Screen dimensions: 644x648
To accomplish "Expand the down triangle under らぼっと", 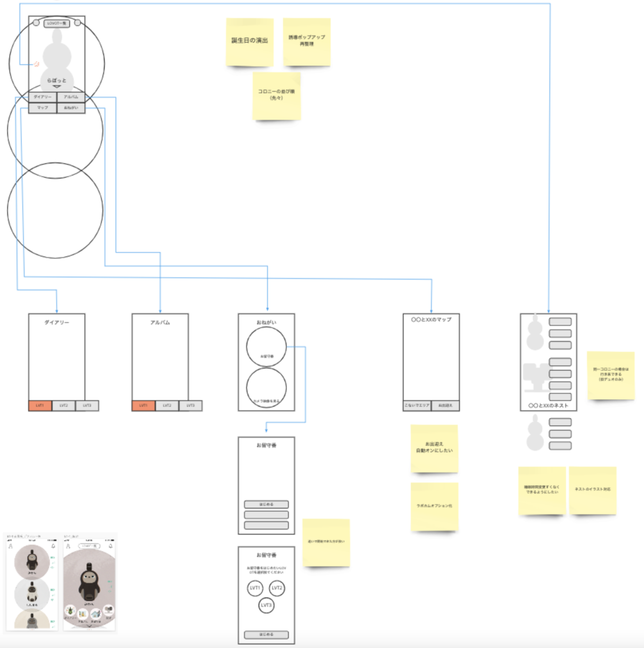I will coord(57,86).
